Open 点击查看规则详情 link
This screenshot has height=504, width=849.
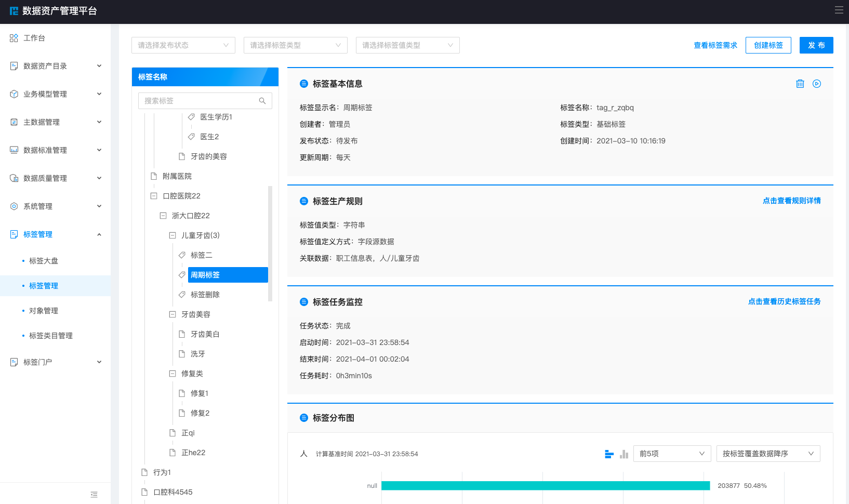tap(792, 201)
